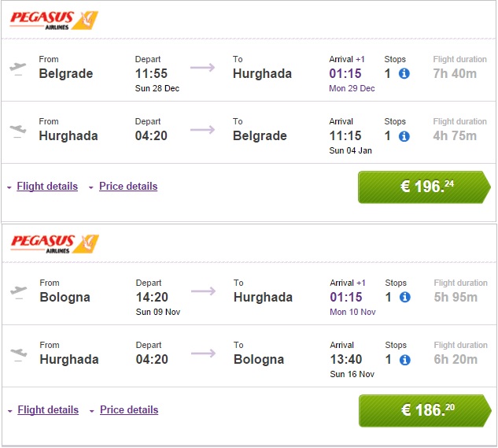Click stops info icon for Bologna to Hurghada
The image size is (498, 448).
coord(404,298)
